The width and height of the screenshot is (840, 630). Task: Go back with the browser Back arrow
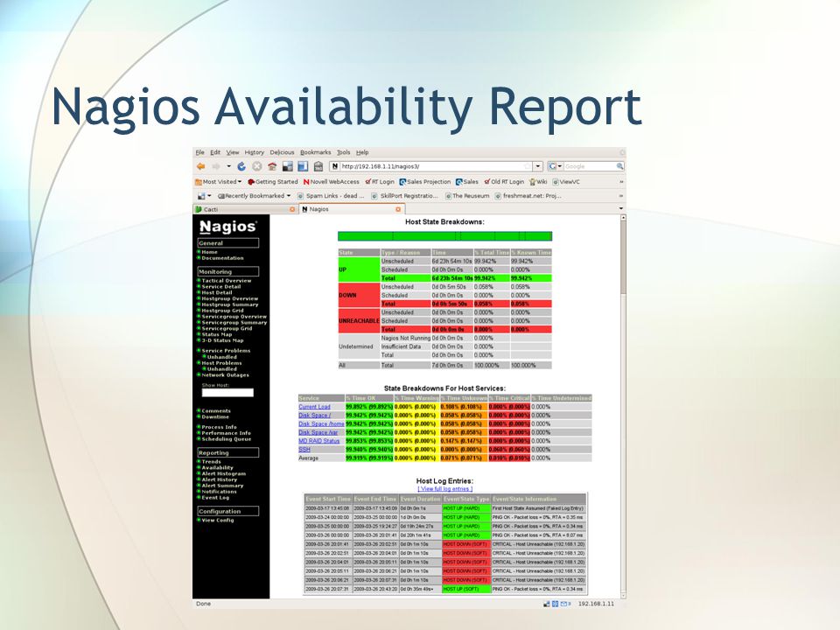coord(201,166)
